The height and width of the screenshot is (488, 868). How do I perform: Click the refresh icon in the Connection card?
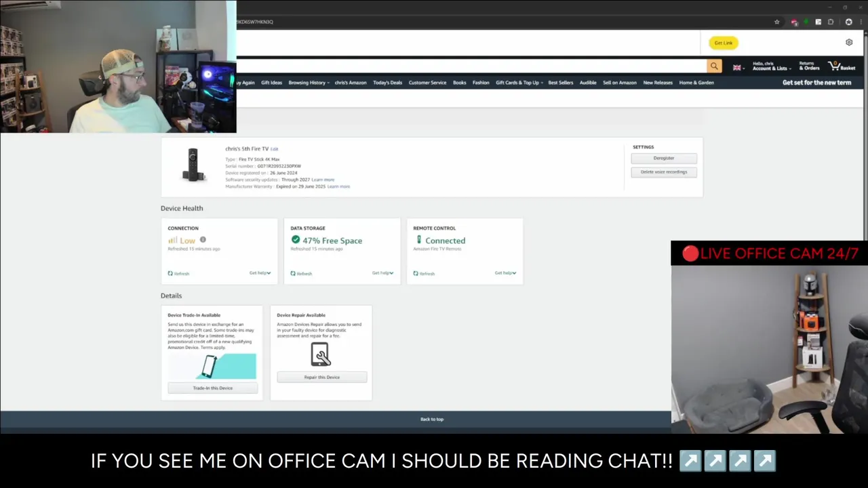click(170, 273)
